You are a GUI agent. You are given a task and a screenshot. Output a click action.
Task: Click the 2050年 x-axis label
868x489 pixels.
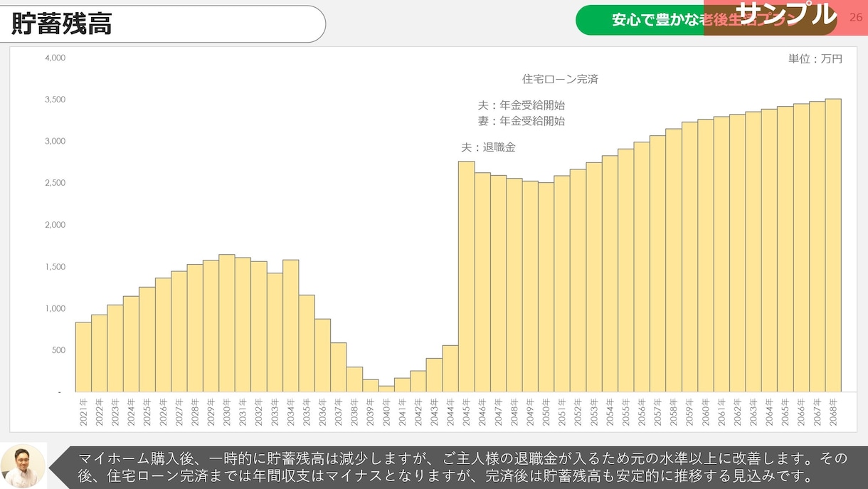546,411
